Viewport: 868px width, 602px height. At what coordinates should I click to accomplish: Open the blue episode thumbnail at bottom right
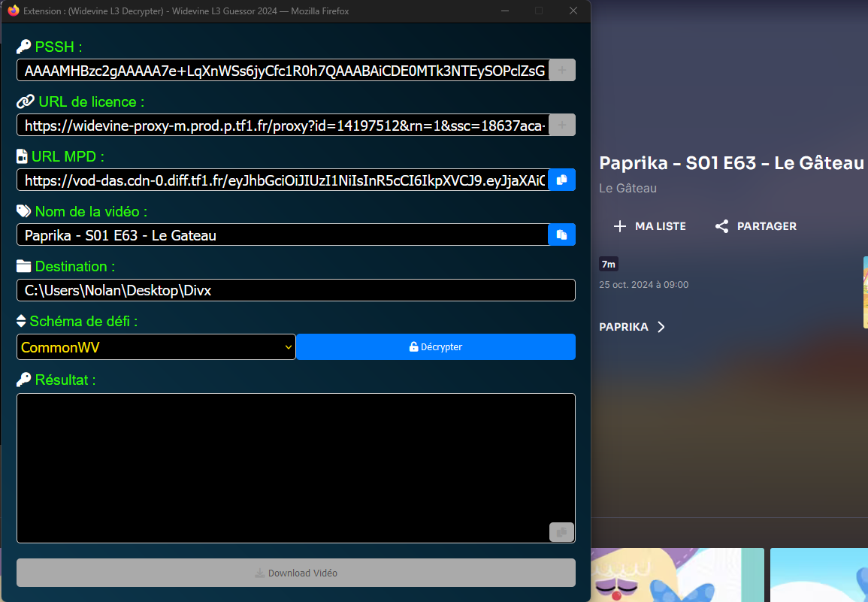pyautogui.click(x=819, y=575)
